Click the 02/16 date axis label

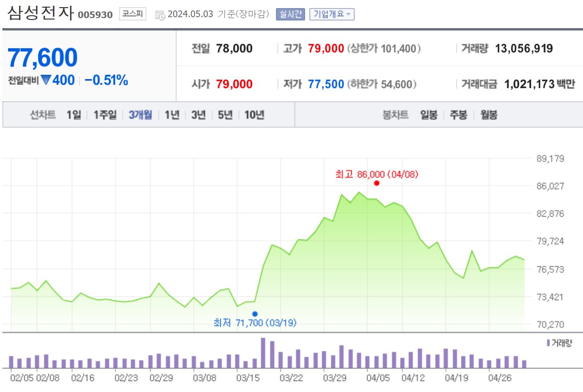(x=82, y=378)
